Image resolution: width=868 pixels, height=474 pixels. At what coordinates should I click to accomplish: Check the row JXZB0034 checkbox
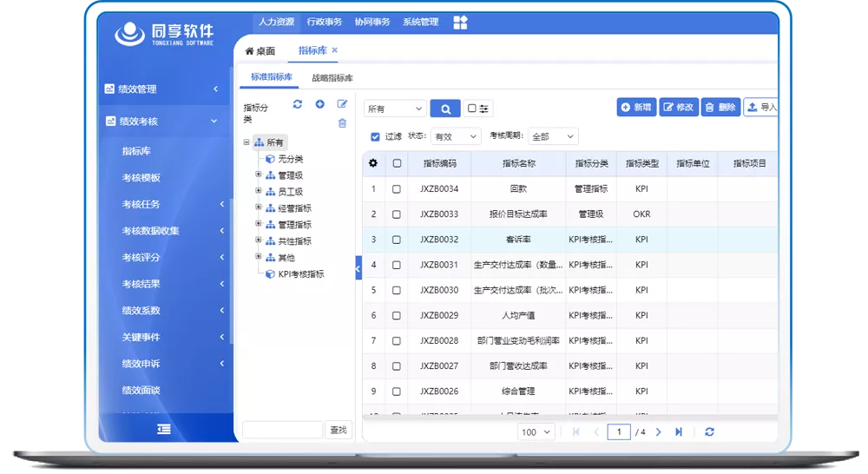pos(397,189)
